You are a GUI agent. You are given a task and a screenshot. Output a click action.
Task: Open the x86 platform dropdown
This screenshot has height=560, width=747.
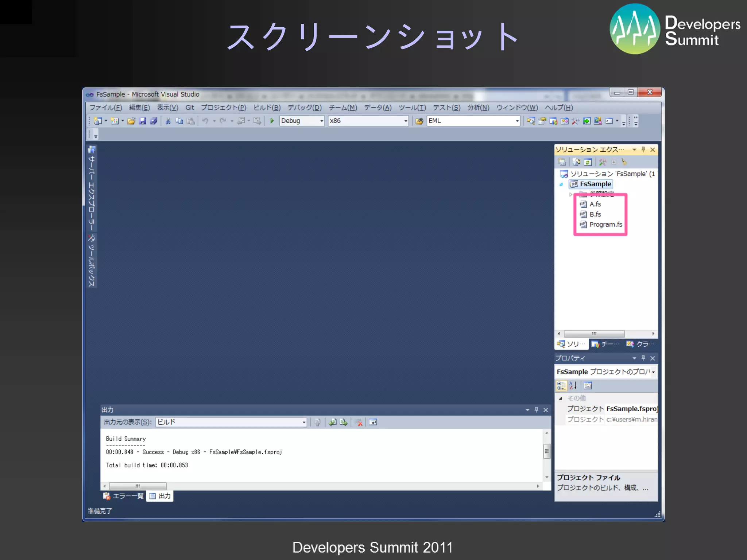(x=406, y=121)
